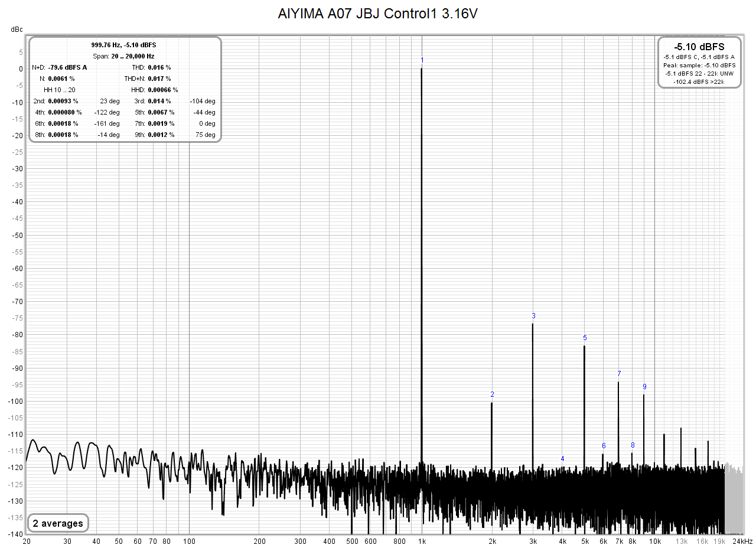
Task: Select the 999.76 Hz, -5.10 dBFS readout
Action: pyautogui.click(x=123, y=45)
